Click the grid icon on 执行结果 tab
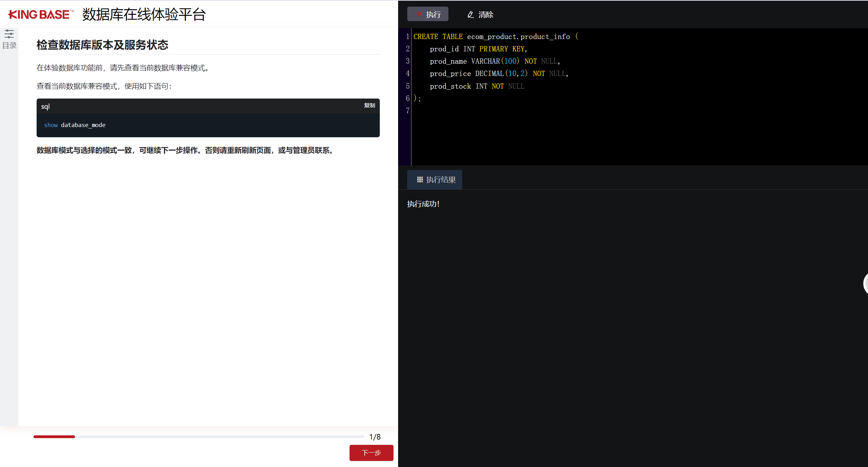Viewport: 868px width, 467px height. click(x=420, y=180)
